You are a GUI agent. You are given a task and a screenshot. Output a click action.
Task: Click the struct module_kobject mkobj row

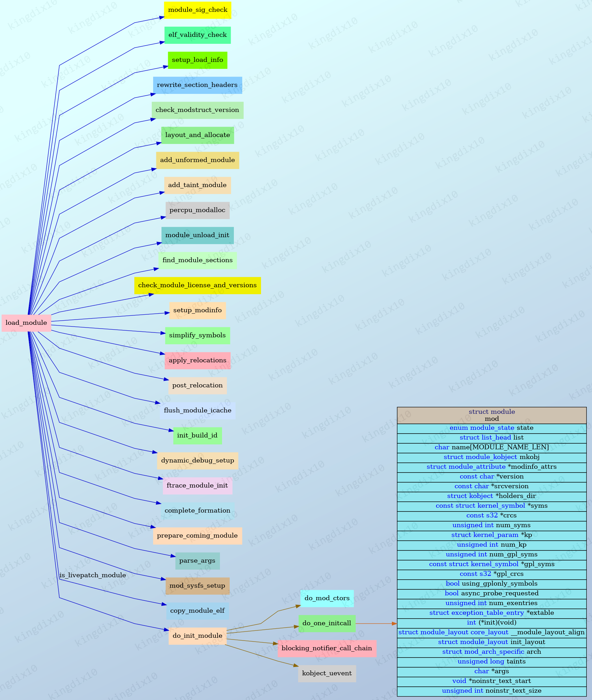492,457
